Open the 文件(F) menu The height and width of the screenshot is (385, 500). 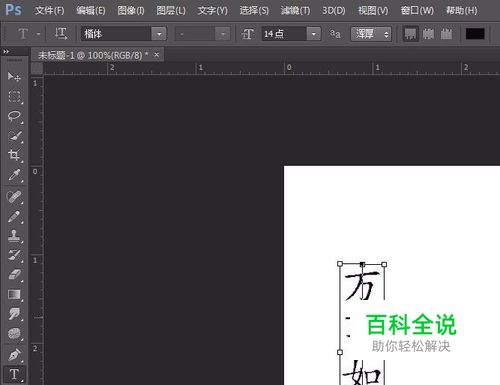49,11
